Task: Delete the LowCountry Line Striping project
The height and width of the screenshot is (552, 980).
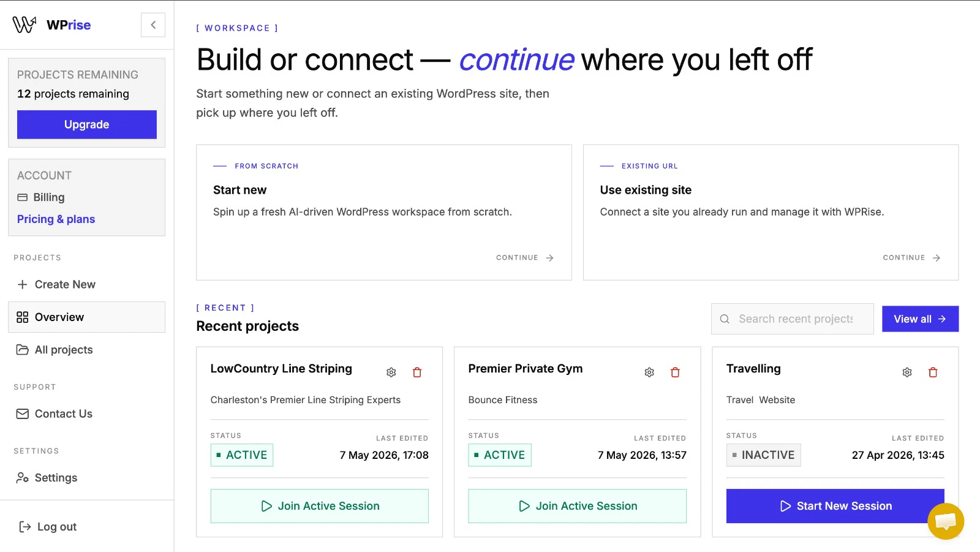Action: [x=417, y=372]
